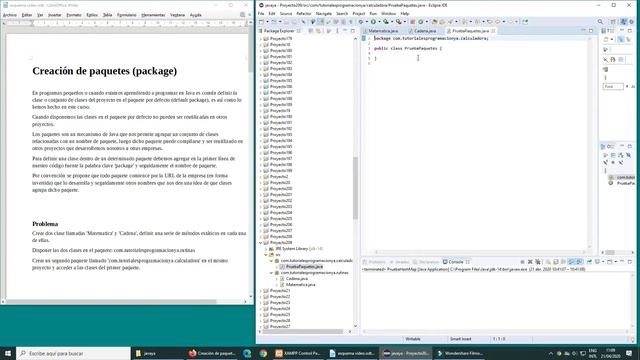Click Collapse All in Package Explorer
Viewport: 640px width, 360px height.
(x=311, y=31)
